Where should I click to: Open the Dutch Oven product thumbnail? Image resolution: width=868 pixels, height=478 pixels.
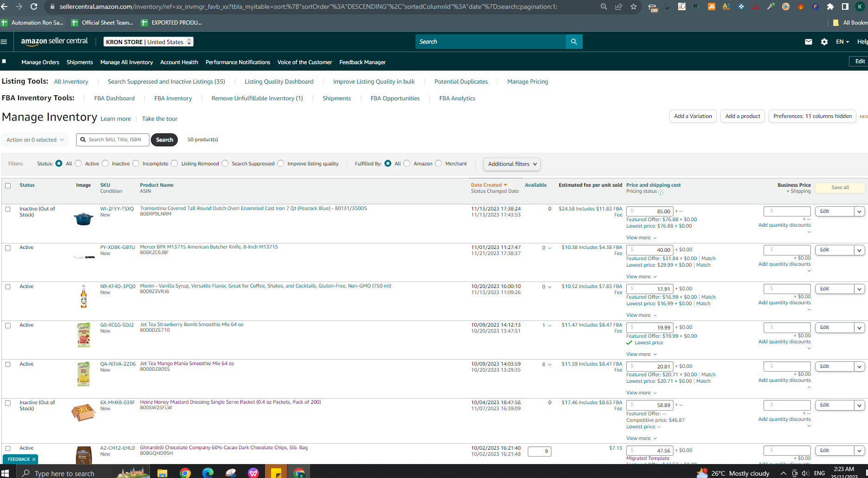point(84,218)
